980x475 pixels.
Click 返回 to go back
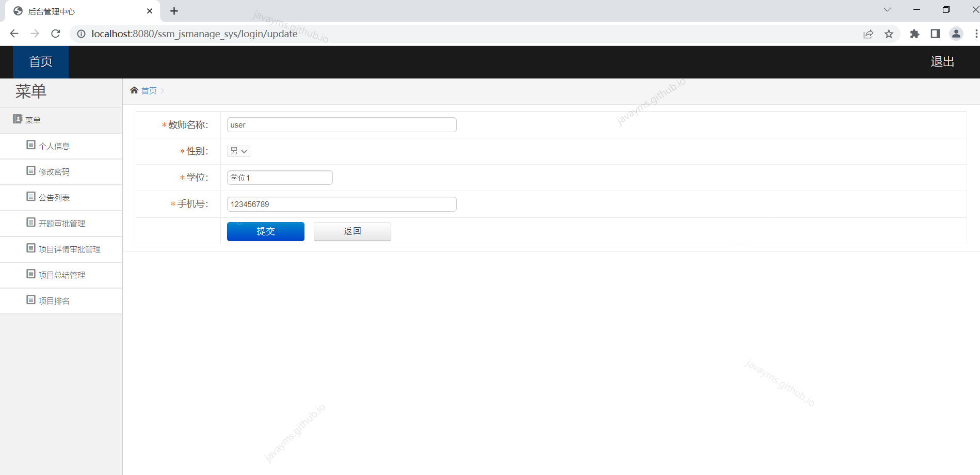tap(352, 231)
